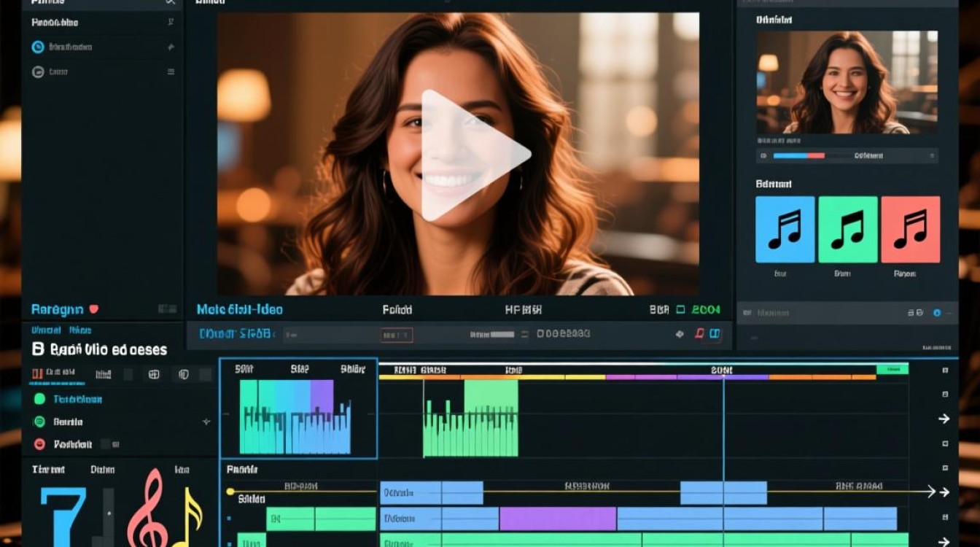The height and width of the screenshot is (547, 980).
Task: Expand the sparkle icon in the track list
Action: coord(206,422)
